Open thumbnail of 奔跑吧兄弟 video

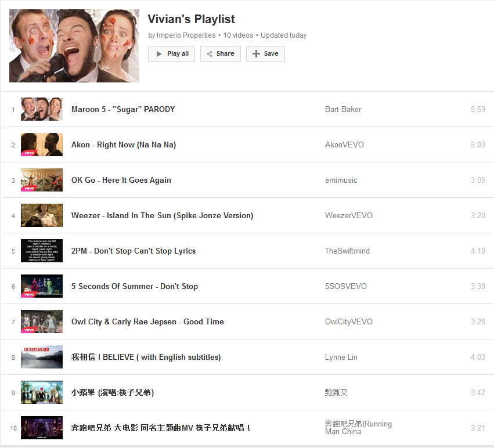point(42,428)
